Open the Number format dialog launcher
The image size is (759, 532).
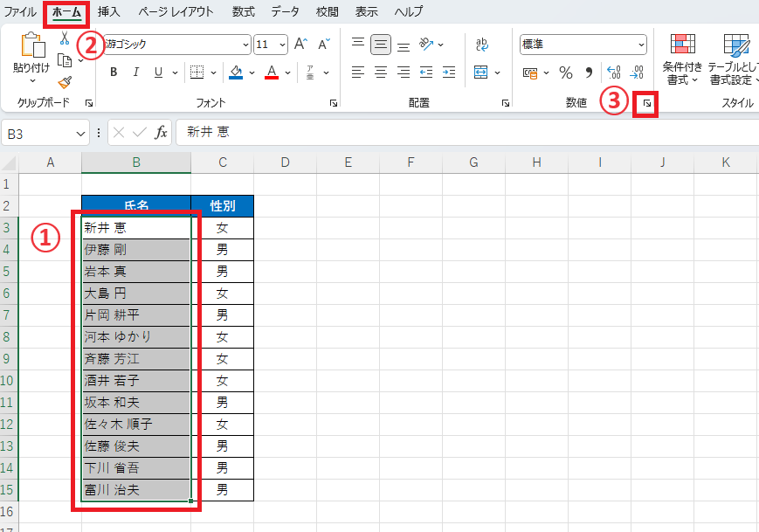coord(646,103)
